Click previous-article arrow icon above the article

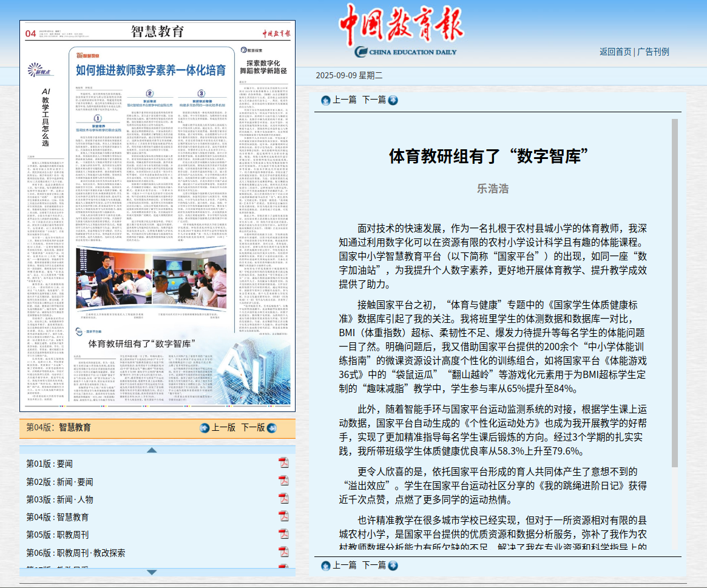coord(326,100)
